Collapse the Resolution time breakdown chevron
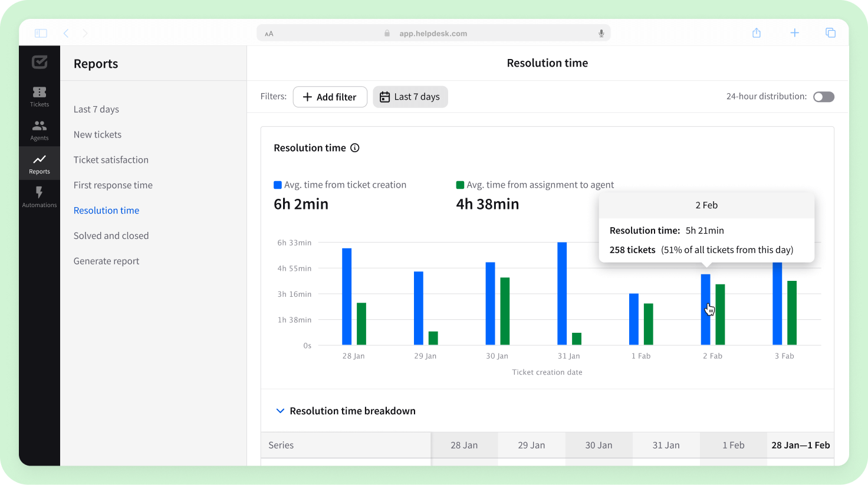 pos(280,411)
